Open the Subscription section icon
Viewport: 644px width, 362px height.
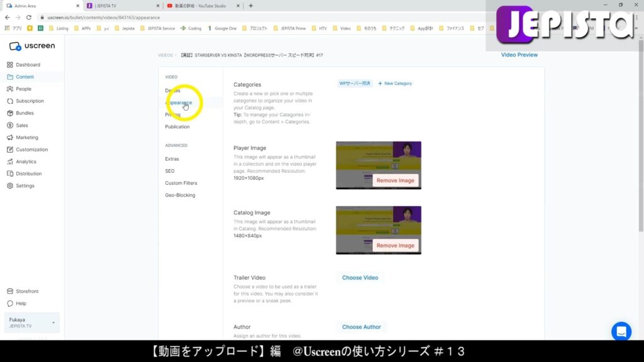coord(10,101)
